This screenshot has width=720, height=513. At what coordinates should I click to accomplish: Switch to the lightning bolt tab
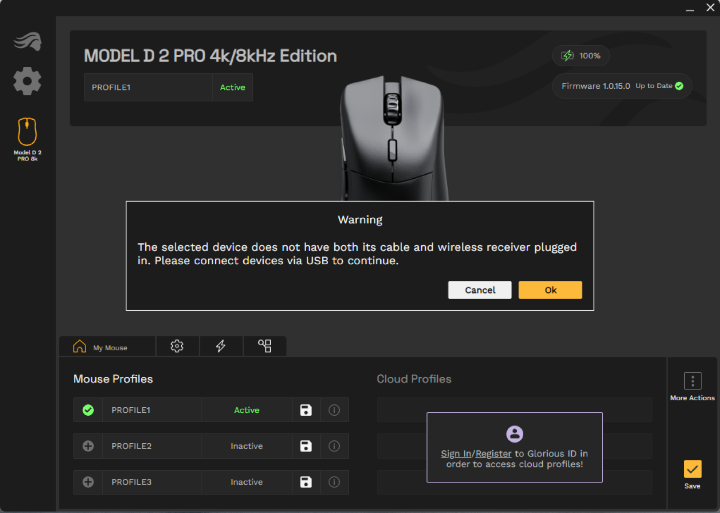point(221,346)
